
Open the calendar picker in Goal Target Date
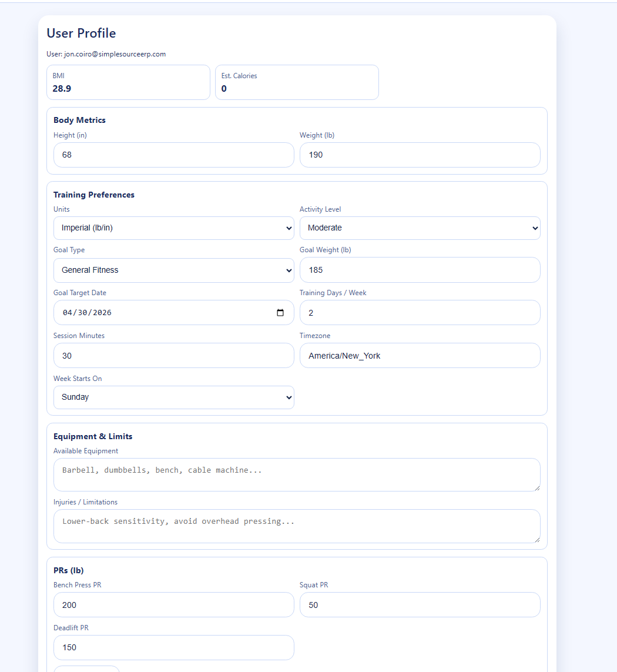tap(280, 313)
